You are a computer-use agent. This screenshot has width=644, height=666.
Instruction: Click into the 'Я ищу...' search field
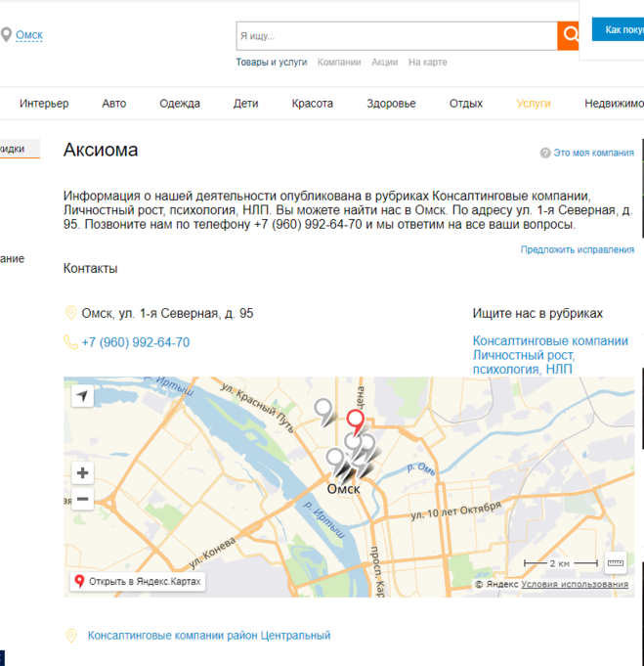pyautogui.click(x=396, y=36)
